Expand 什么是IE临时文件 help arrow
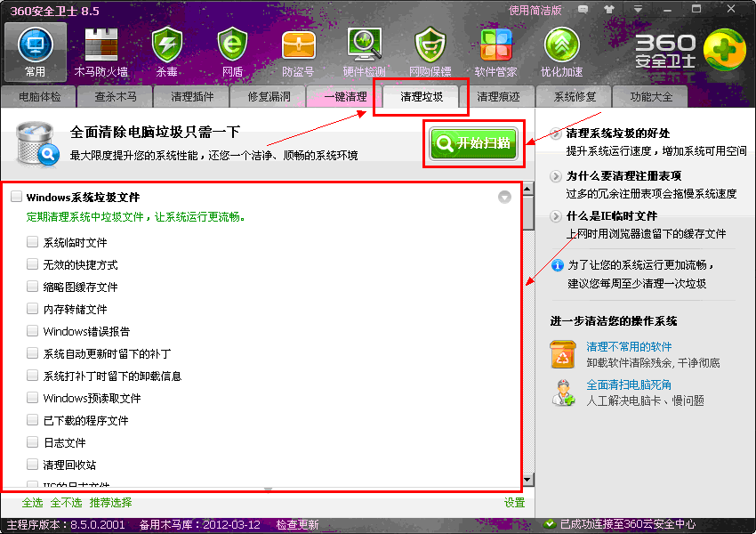The height and width of the screenshot is (534, 756). coord(556,216)
